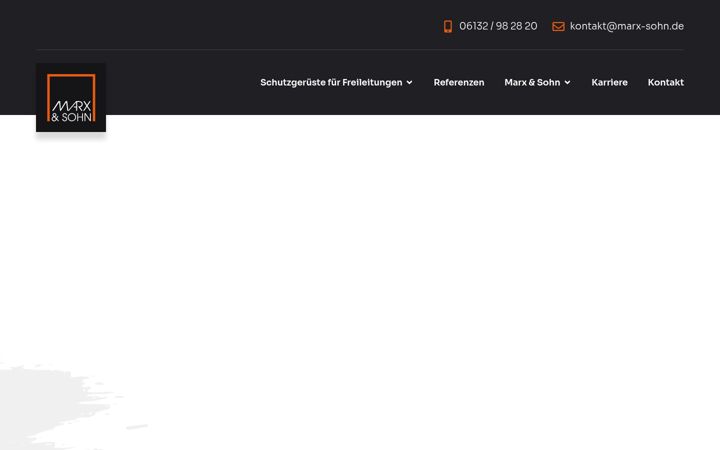
Task: Open the kontakt@marx-sohn.de email link
Action: pos(626,26)
